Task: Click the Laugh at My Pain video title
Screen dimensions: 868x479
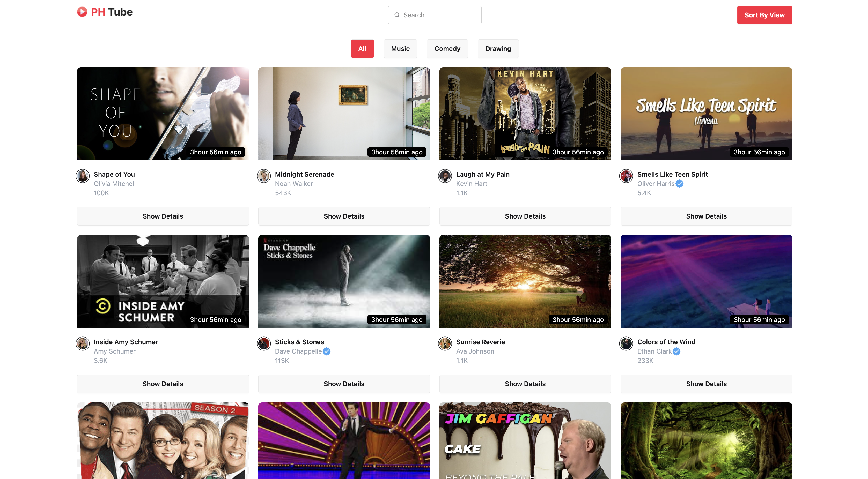Action: [x=482, y=175]
